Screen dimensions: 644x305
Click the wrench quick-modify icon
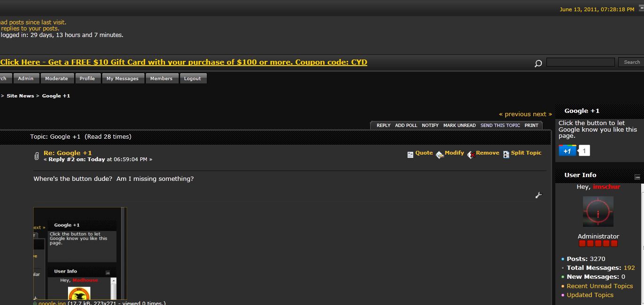pyautogui.click(x=538, y=195)
